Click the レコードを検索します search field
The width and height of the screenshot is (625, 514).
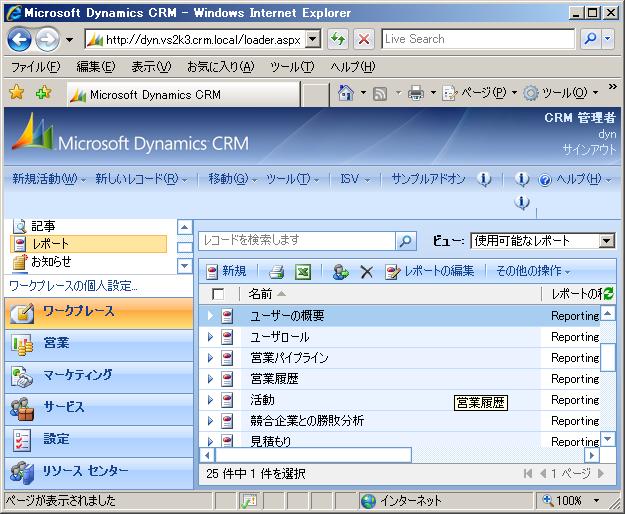[x=297, y=241]
